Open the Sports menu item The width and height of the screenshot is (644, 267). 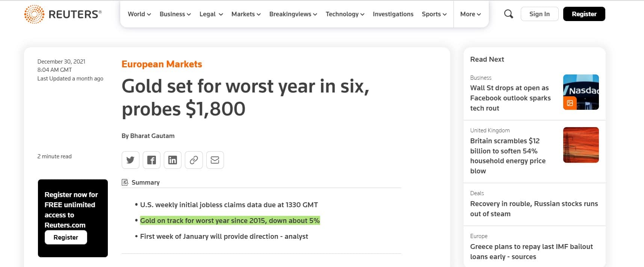click(434, 14)
